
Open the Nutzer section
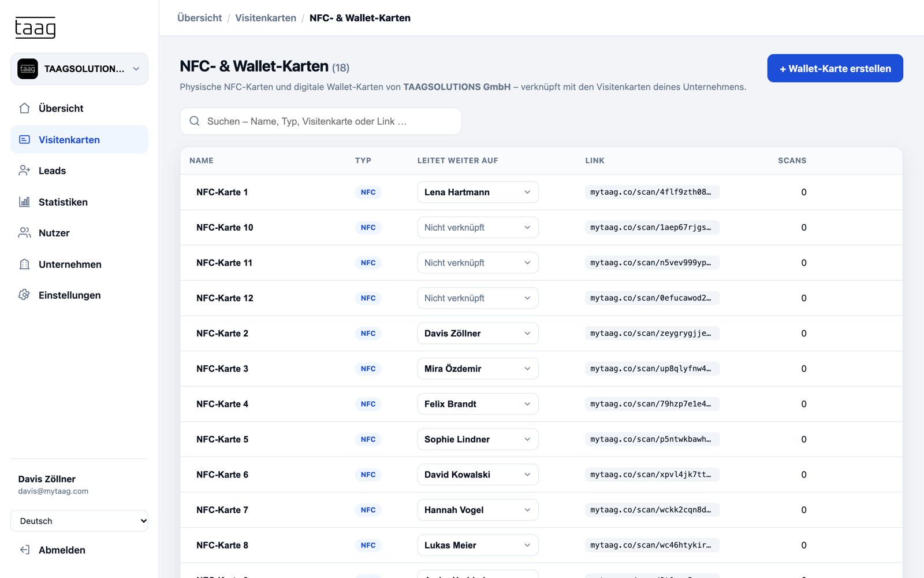(x=79, y=233)
